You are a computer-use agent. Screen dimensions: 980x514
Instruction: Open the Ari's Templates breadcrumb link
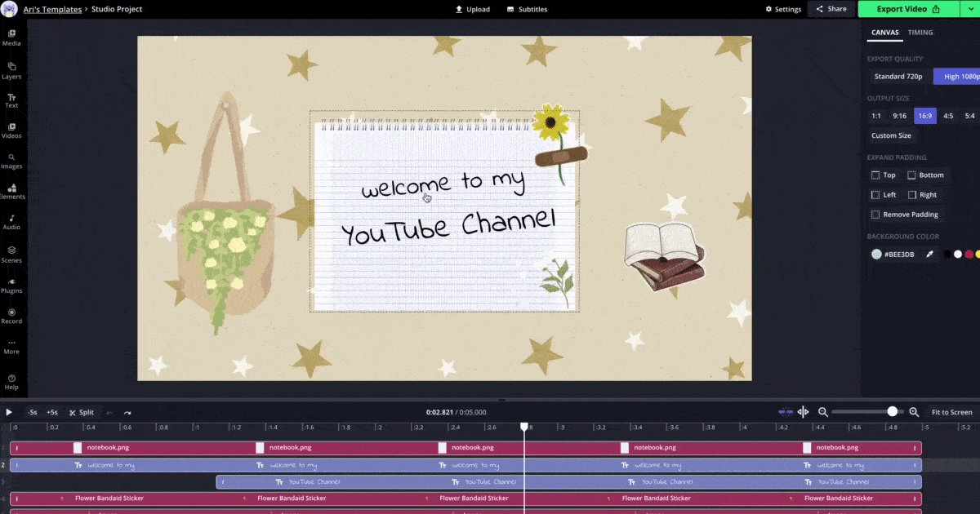coord(52,9)
